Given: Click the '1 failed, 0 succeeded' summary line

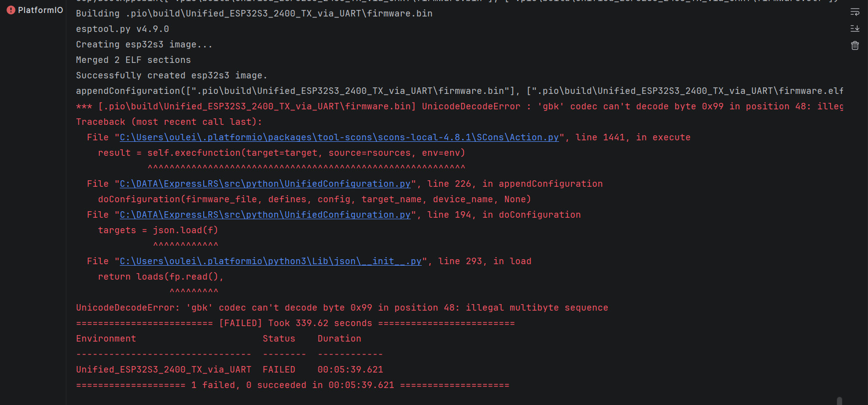Looking at the screenshot, I should [292, 385].
